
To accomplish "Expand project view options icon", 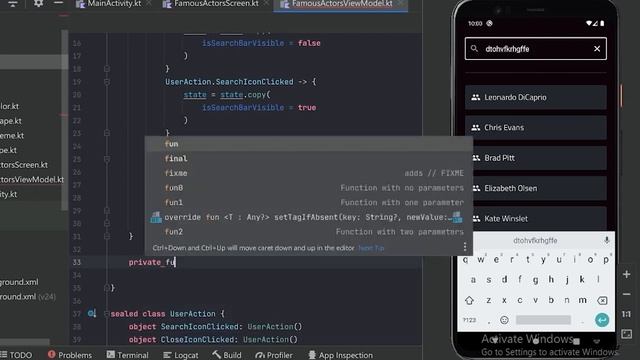I will pos(13,3).
